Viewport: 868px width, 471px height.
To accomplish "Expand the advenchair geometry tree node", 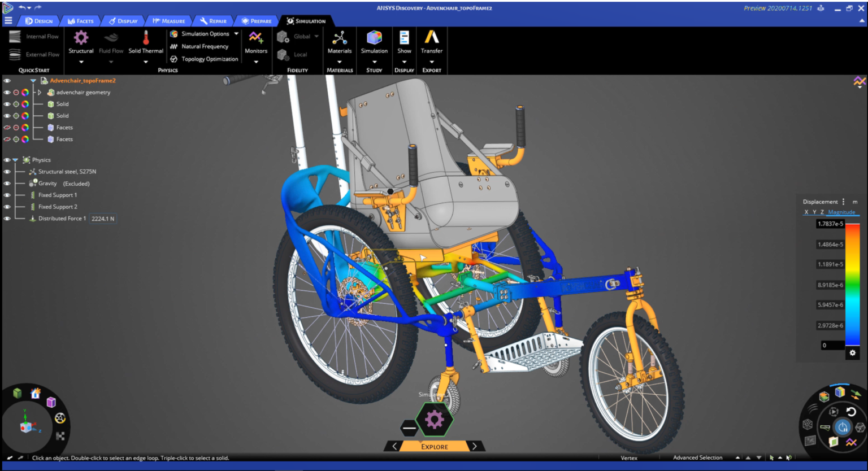I will coord(40,93).
